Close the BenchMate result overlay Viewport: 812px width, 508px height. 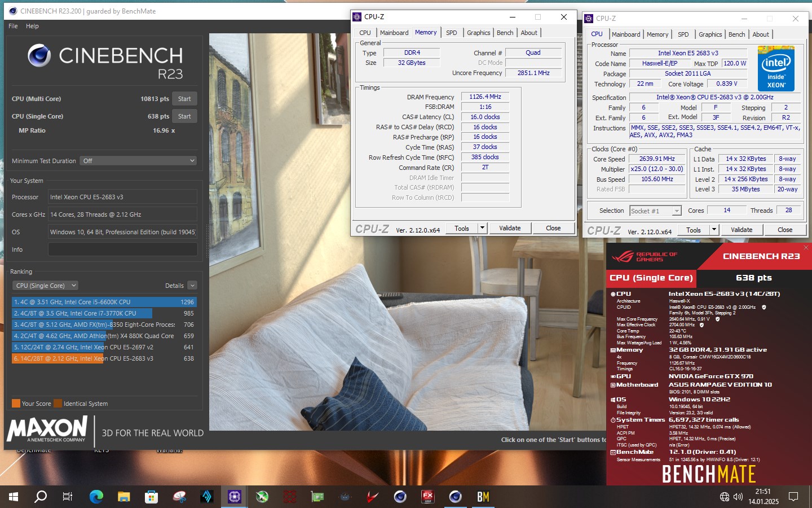tap(806, 248)
